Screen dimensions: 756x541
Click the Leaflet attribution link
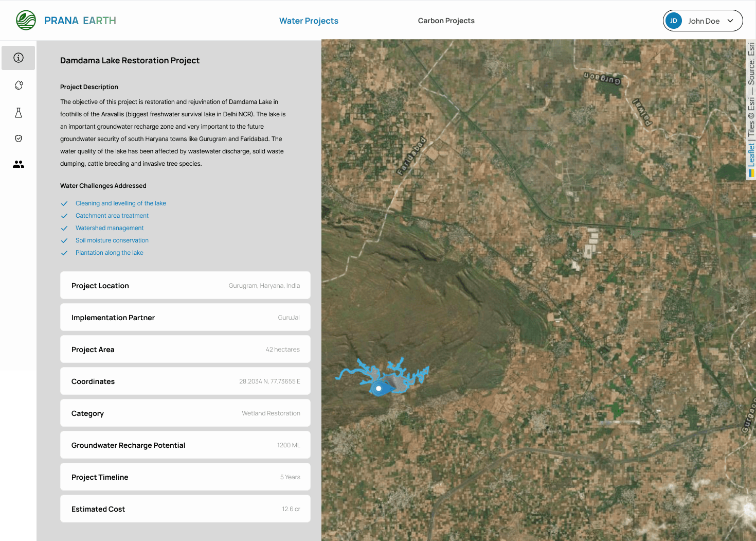[751, 155]
